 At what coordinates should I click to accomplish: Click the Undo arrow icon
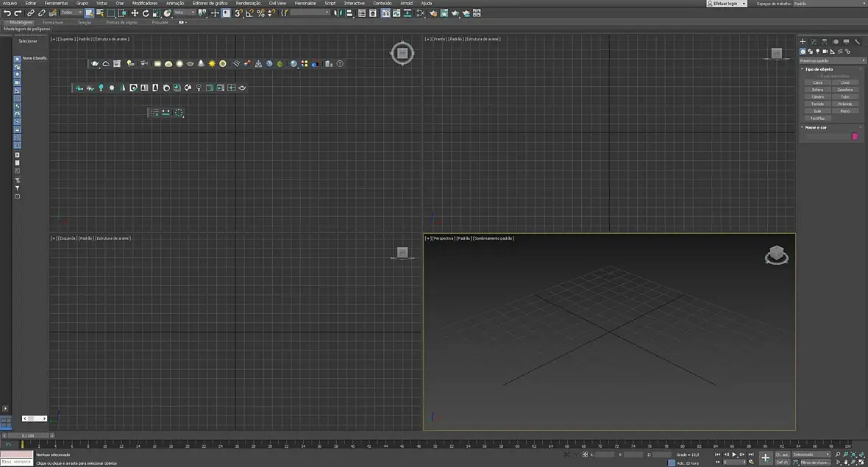click(x=7, y=13)
